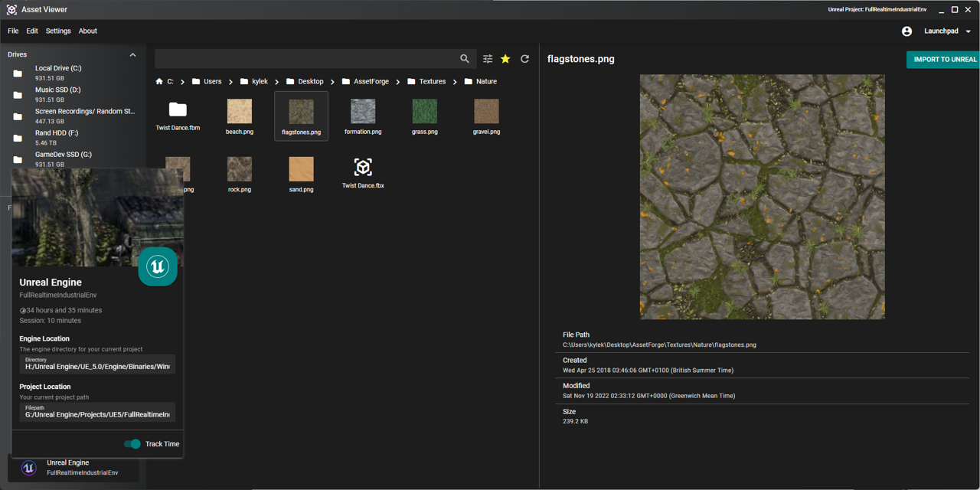Open the filter options sliders icon

(488, 59)
